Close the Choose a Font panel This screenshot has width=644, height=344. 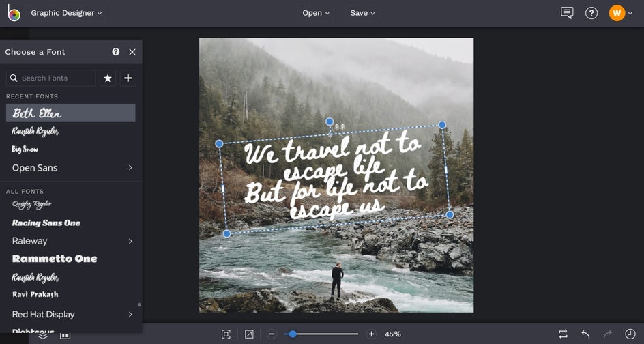point(132,52)
